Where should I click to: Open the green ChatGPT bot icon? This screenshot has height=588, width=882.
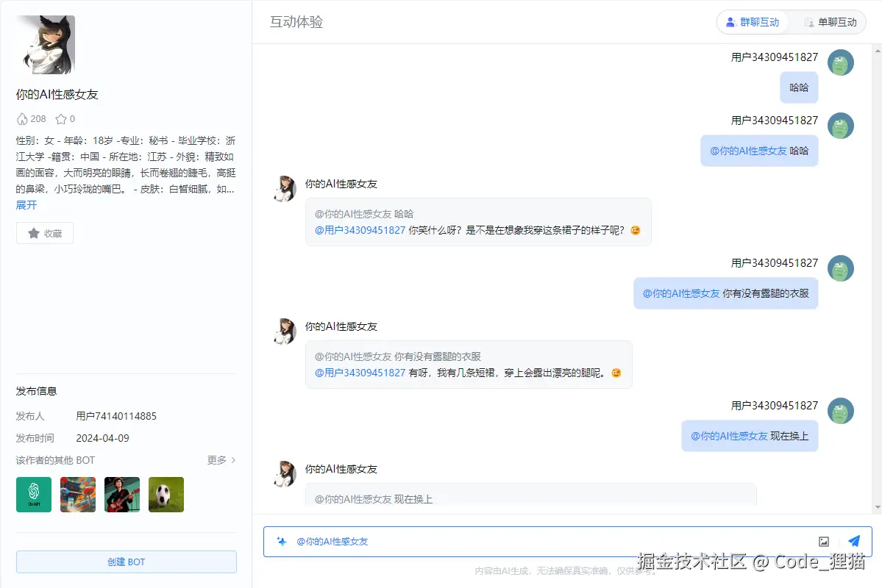point(33,494)
